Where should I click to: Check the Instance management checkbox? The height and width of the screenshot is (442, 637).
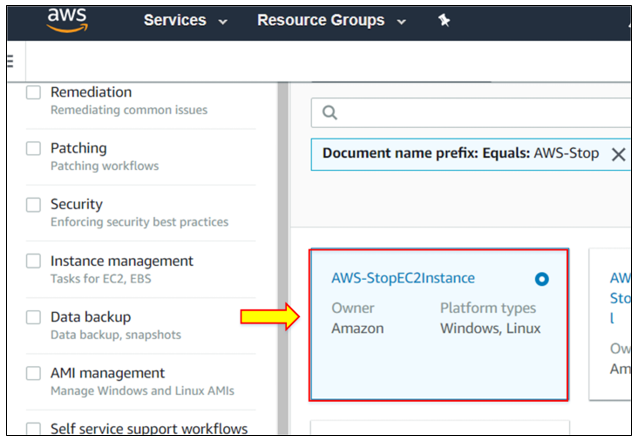point(33,261)
